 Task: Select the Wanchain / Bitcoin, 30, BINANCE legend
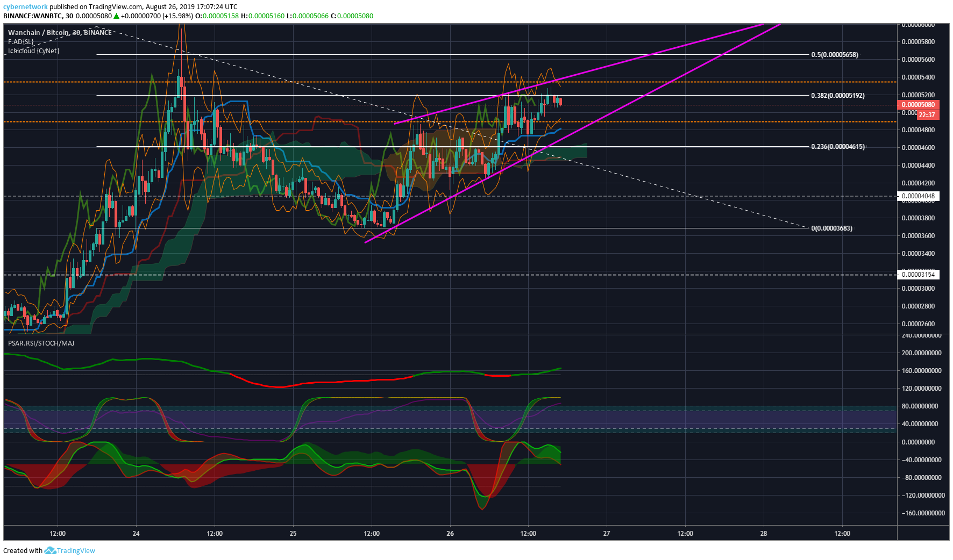point(60,33)
